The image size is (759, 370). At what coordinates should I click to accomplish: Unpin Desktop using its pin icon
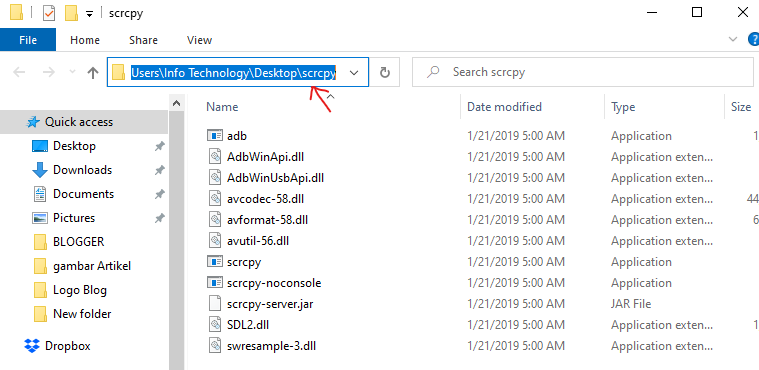point(159,146)
